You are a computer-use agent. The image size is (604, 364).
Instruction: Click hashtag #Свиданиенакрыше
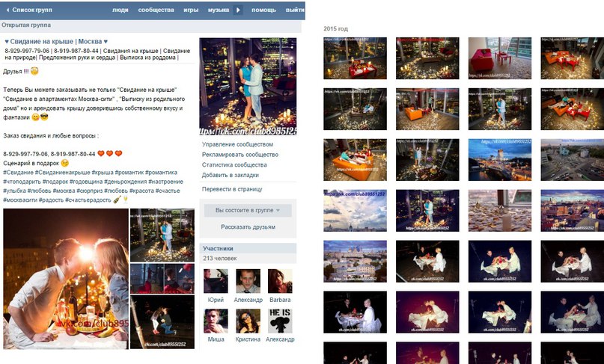pos(62,173)
